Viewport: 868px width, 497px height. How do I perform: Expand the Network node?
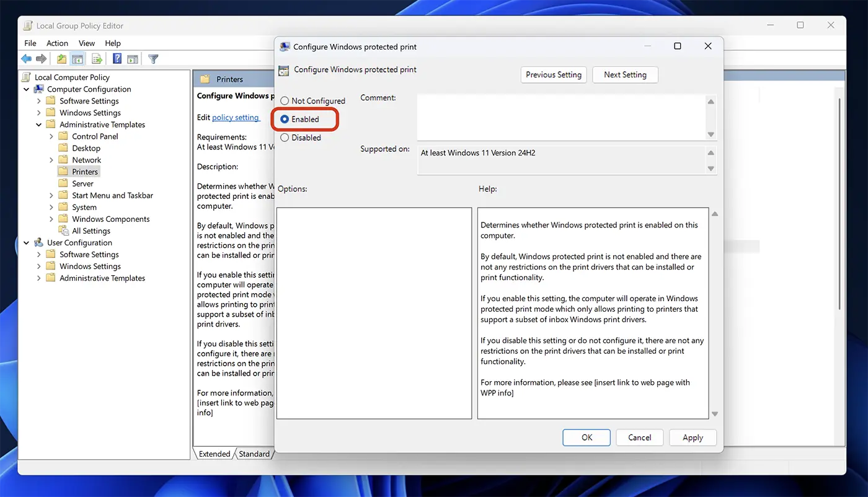click(x=51, y=160)
